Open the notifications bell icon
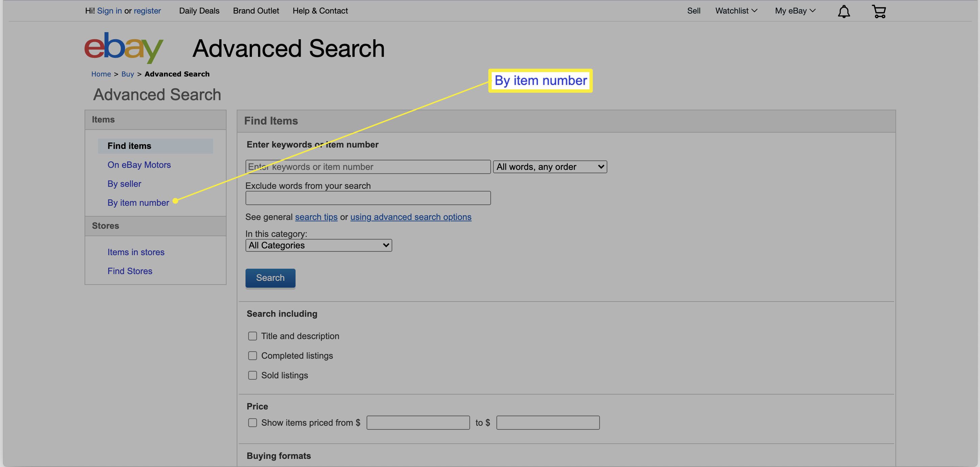The width and height of the screenshot is (980, 467). (843, 11)
